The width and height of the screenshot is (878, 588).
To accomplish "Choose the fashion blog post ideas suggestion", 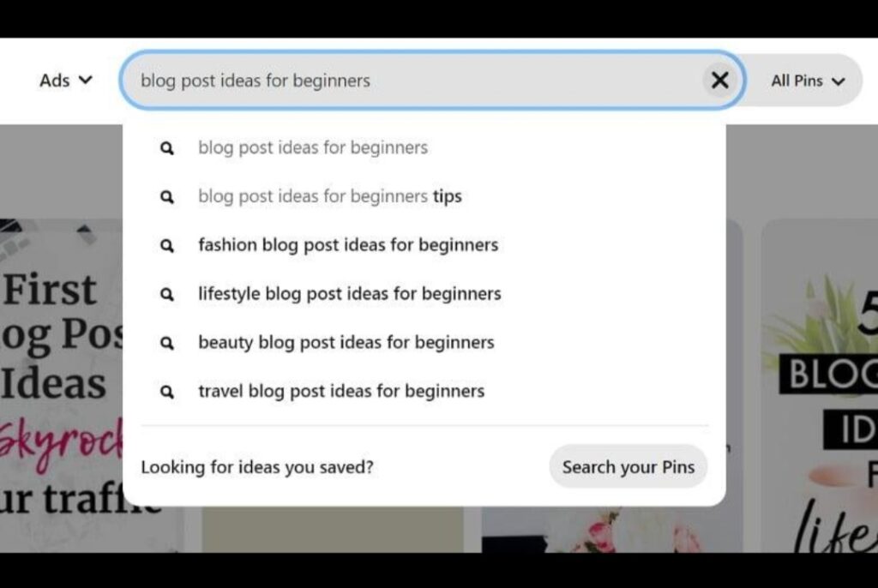I will [x=347, y=245].
